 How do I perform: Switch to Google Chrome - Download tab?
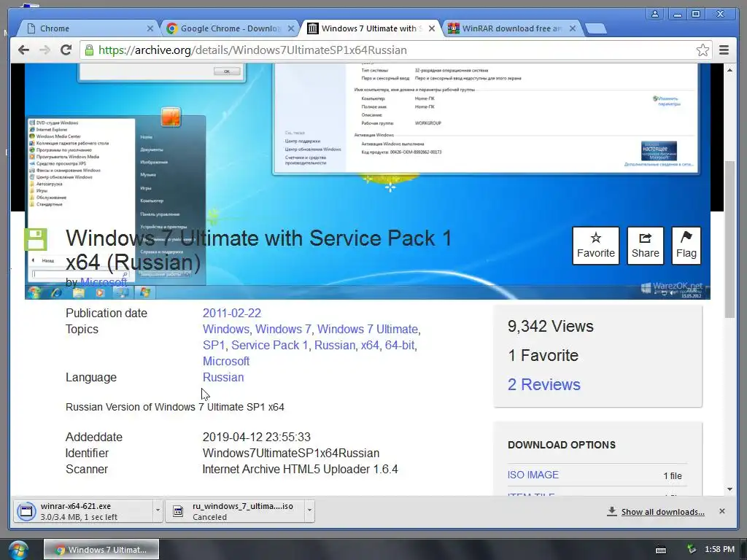click(x=230, y=28)
